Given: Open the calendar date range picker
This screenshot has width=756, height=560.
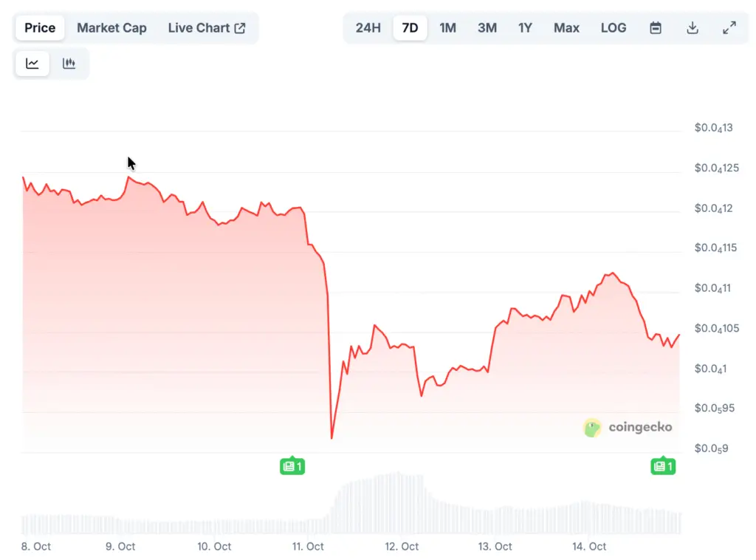Looking at the screenshot, I should click(655, 28).
